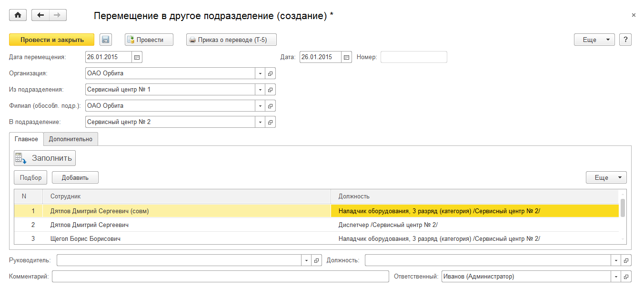Open the top-right Еще menu
Viewport: 644px width, 289px height.
click(594, 40)
